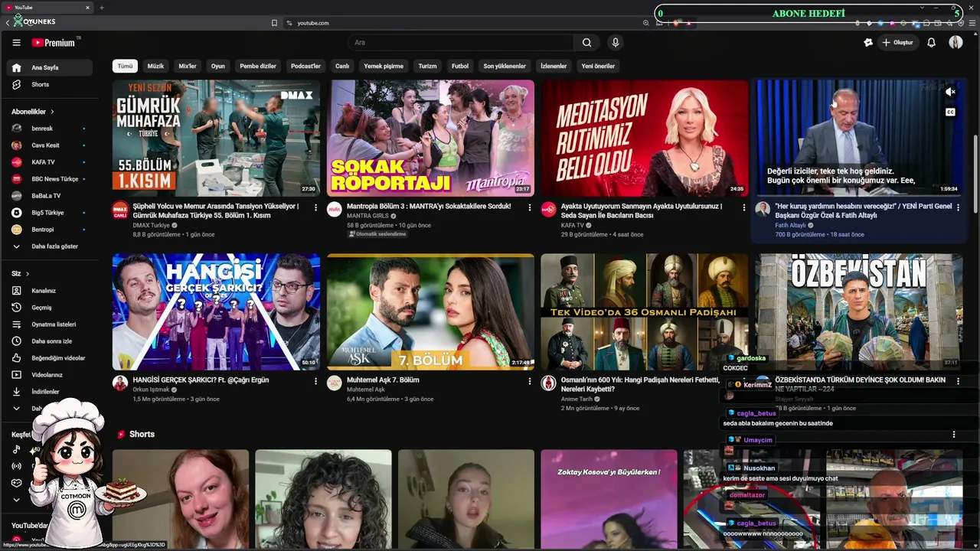Image resolution: width=980 pixels, height=551 pixels.
Task: Close the YouTube browser tab
Action: (x=87, y=8)
